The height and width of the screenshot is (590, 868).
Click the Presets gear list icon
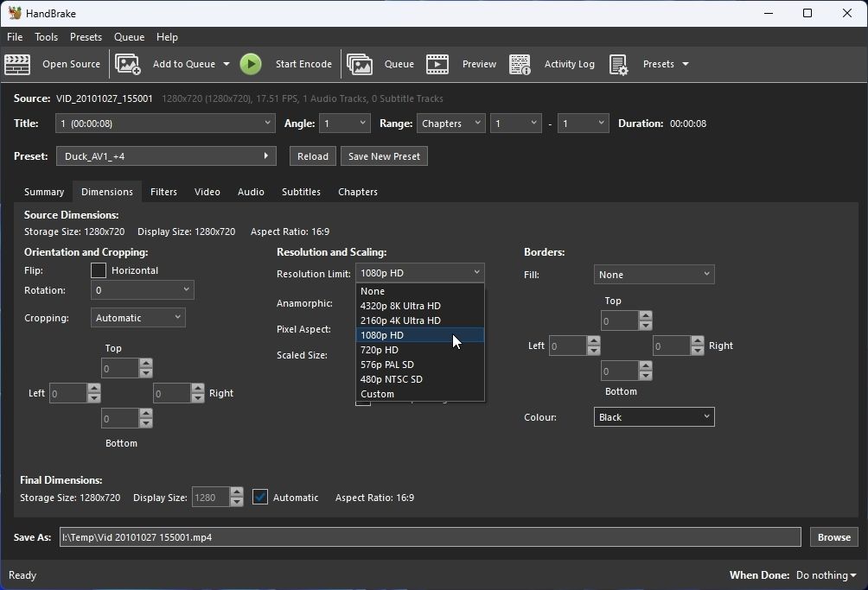point(618,64)
